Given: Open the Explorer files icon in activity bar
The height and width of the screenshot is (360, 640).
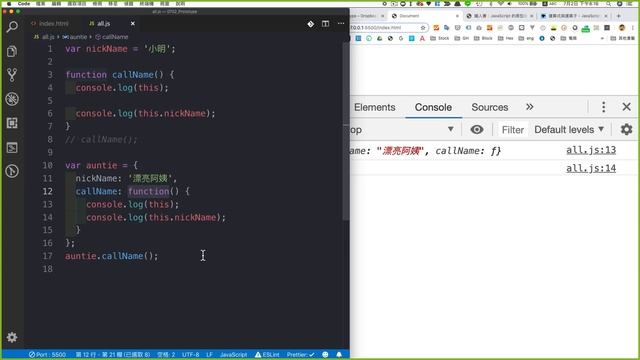Looking at the screenshot, I should [12, 51].
